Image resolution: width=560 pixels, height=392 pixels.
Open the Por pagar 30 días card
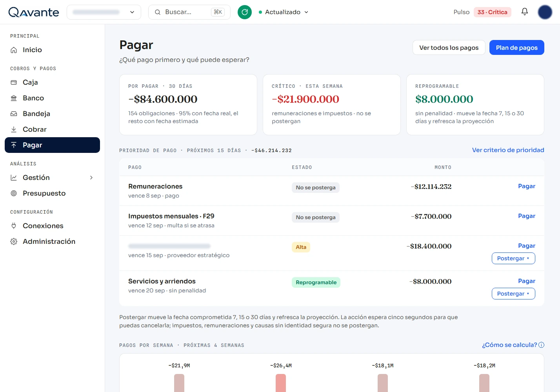188,105
